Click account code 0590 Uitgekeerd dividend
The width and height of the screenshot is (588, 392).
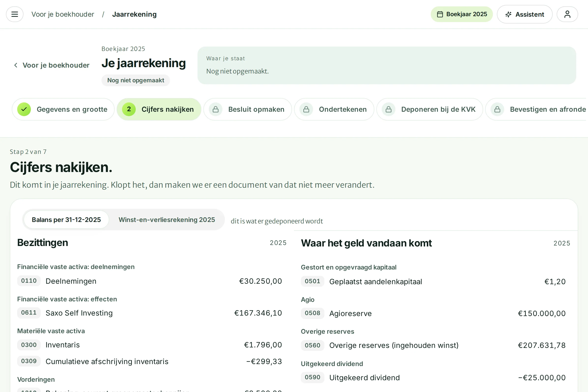313,377
